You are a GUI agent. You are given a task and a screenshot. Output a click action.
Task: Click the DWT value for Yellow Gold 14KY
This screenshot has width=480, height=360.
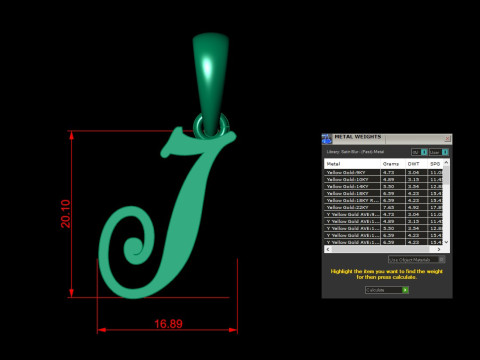pos(413,186)
